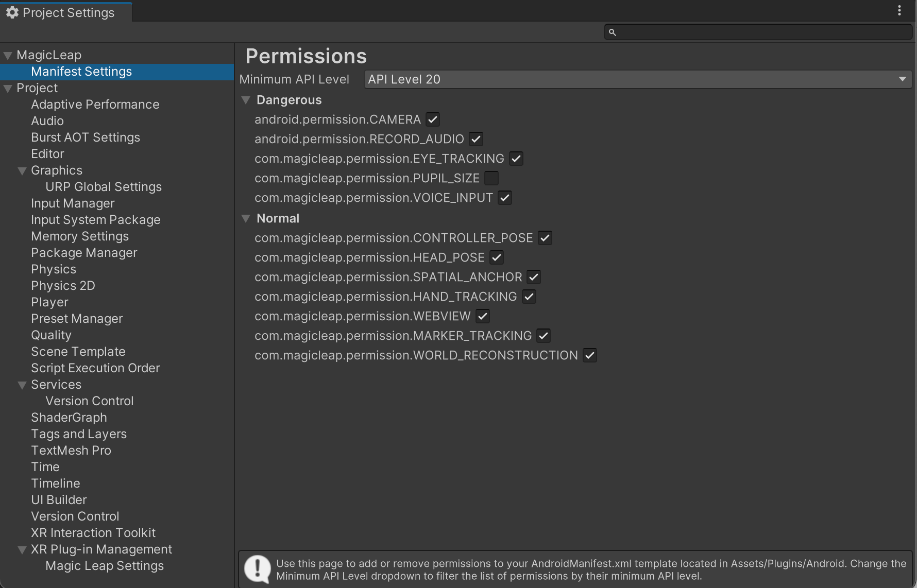Collapse the Services tree expander
This screenshot has height=588, width=917.
22,385
